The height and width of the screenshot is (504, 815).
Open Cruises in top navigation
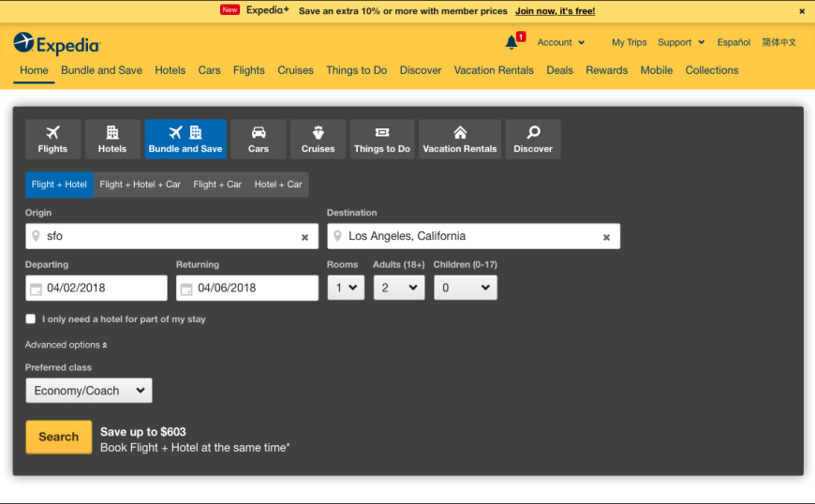point(295,70)
